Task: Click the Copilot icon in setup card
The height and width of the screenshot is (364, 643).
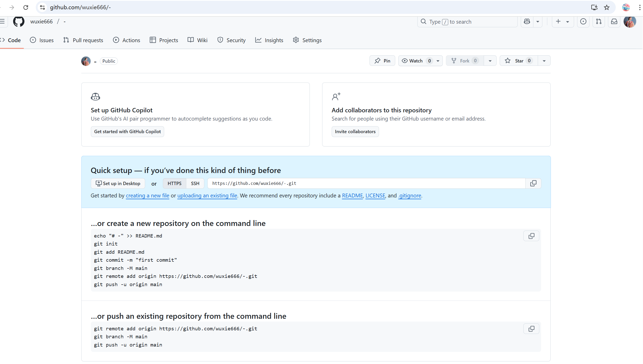Action: [95, 97]
